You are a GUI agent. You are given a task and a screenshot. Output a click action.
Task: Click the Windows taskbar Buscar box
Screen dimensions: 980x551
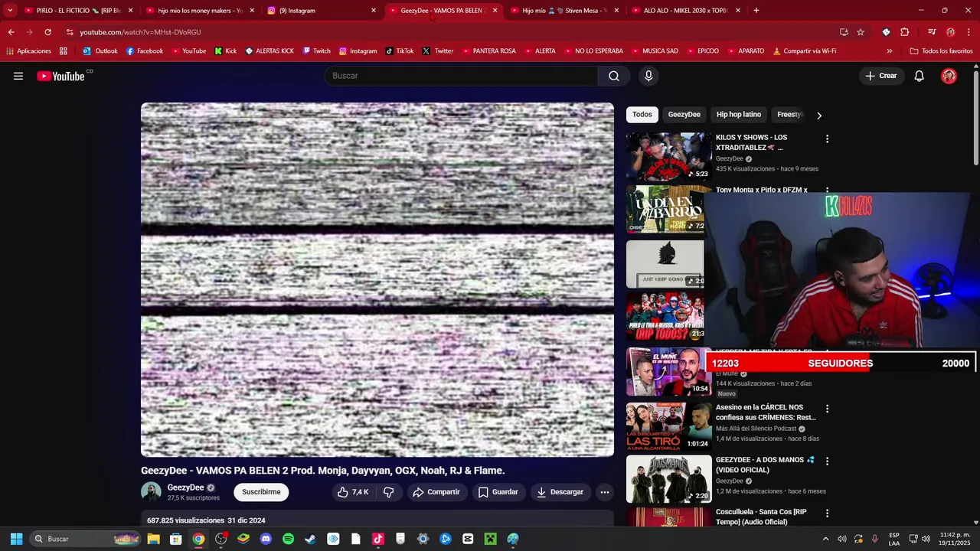[86, 539]
